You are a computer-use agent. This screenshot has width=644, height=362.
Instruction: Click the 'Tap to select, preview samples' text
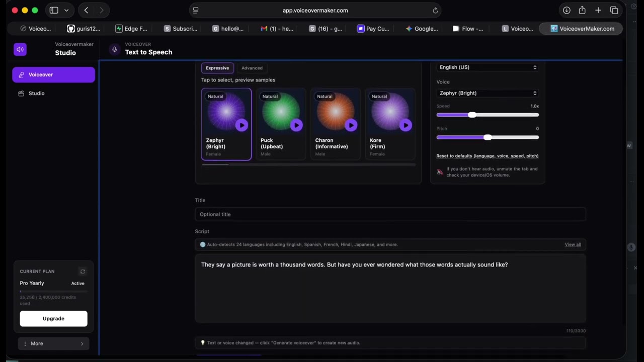(x=238, y=80)
